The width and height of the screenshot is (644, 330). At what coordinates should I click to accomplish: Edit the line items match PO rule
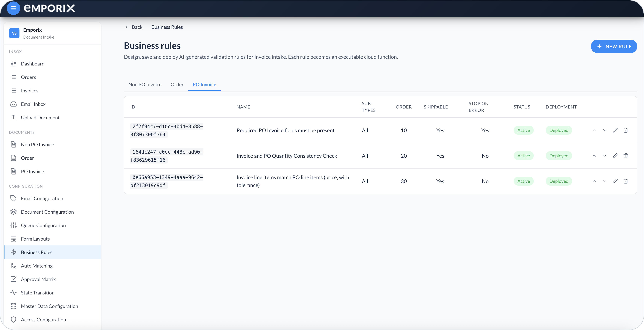615,181
